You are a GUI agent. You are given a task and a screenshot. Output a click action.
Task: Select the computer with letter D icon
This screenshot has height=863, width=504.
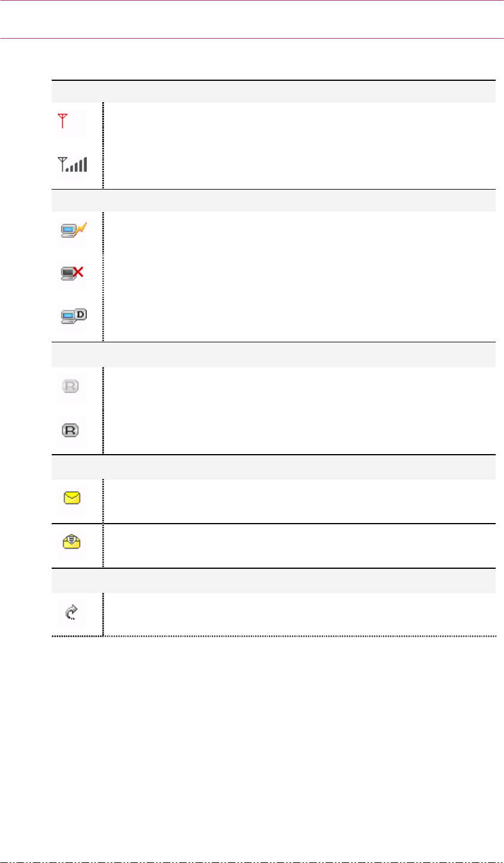click(73, 315)
